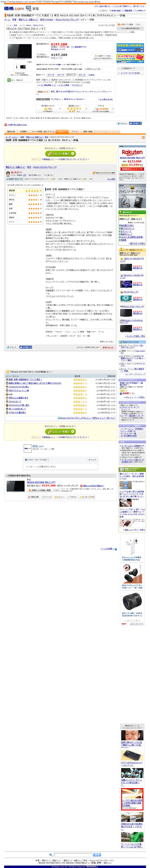The width and height of the screenshot is (150, 868).
Task: Open the VIERA TH-55EZ950 ranking link
Action: 132,260
